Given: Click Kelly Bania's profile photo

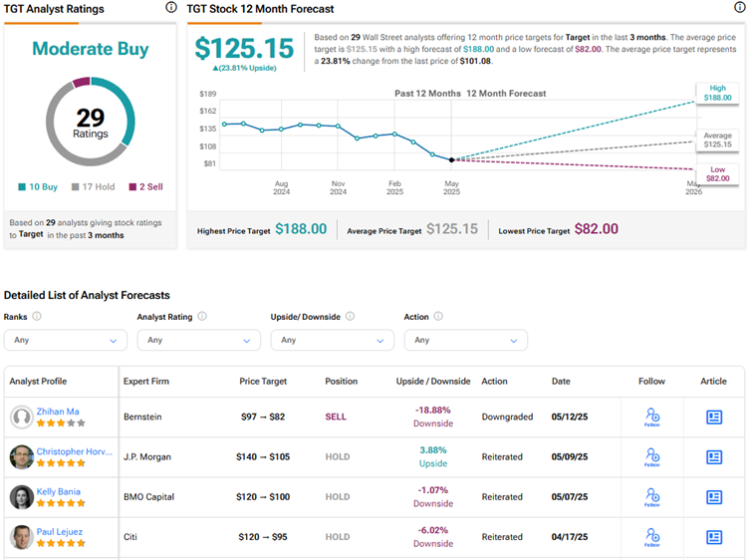Looking at the screenshot, I should pyautogui.click(x=22, y=497).
